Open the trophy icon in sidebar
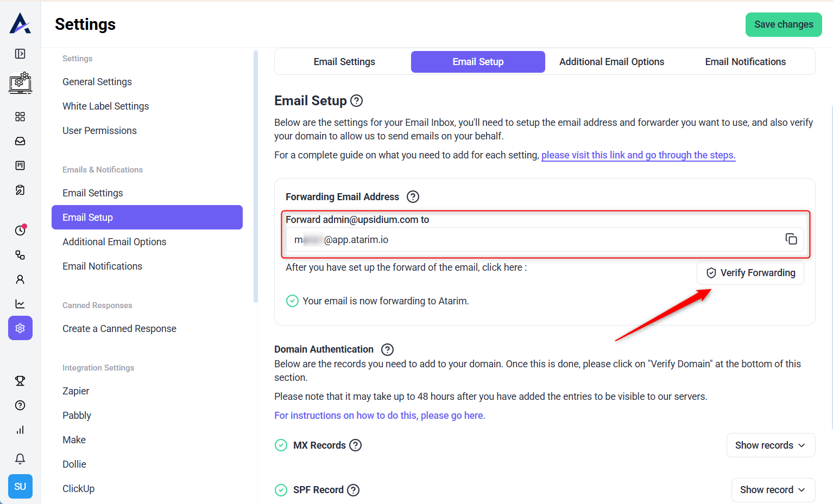 pos(20,381)
